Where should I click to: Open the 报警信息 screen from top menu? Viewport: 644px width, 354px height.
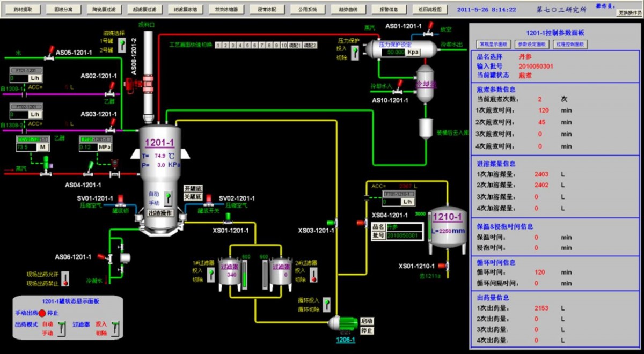coord(389,9)
